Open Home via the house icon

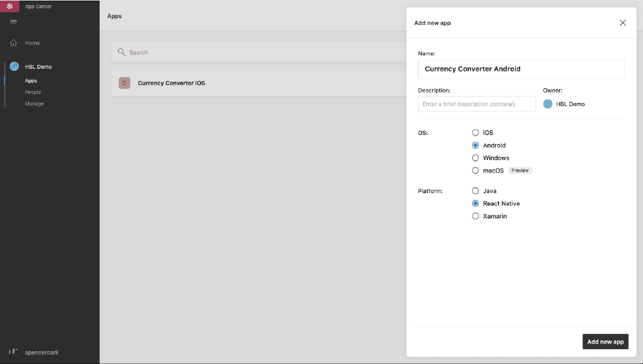[x=14, y=43]
